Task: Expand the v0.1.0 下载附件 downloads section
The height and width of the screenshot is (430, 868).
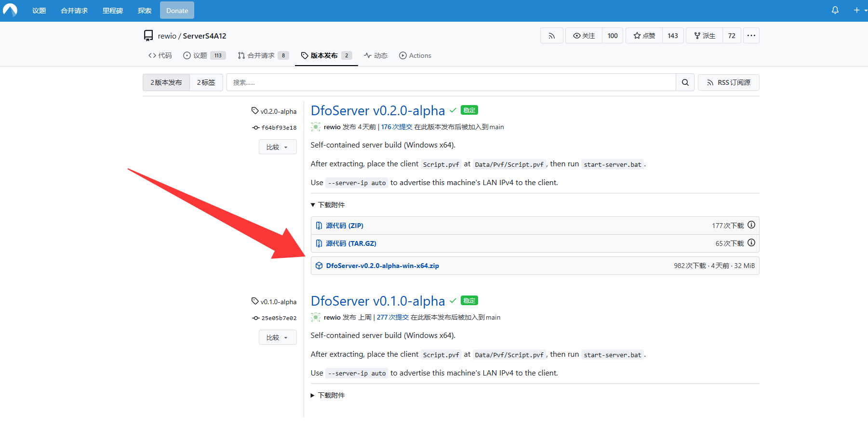Action: 328,395
